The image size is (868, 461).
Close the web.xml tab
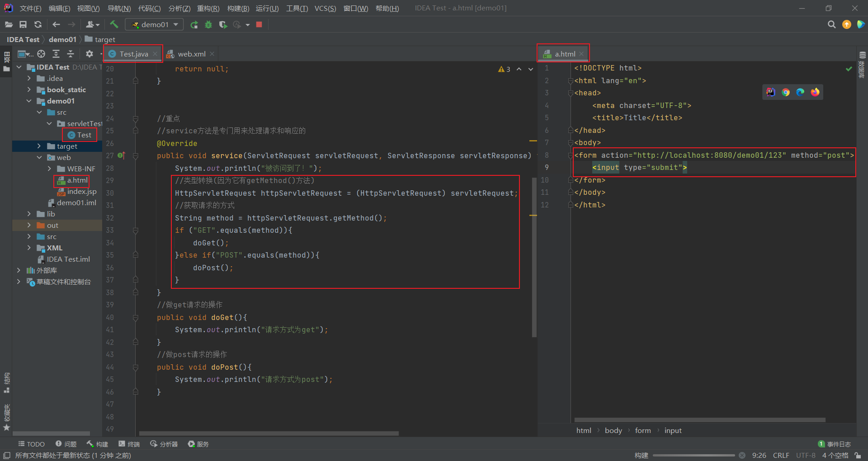pos(212,54)
